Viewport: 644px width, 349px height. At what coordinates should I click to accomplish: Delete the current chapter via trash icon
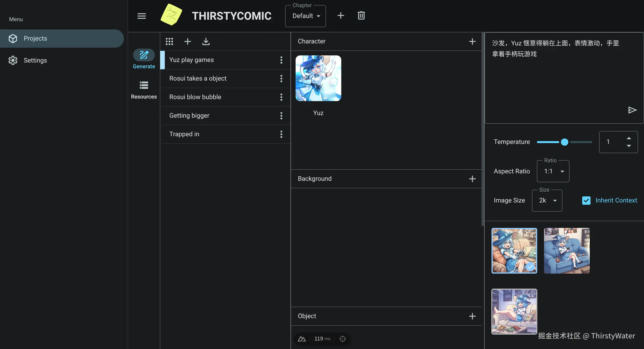coord(361,15)
